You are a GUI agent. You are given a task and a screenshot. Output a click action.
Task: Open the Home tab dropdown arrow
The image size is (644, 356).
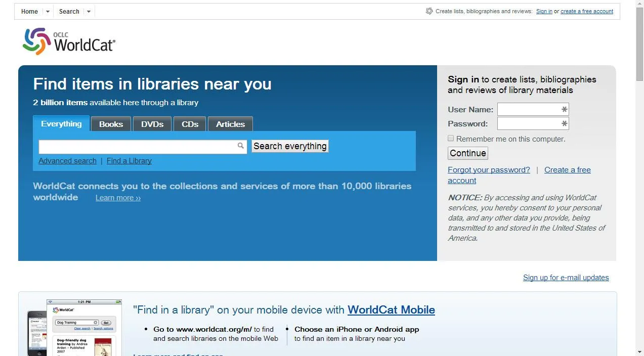[x=47, y=11]
